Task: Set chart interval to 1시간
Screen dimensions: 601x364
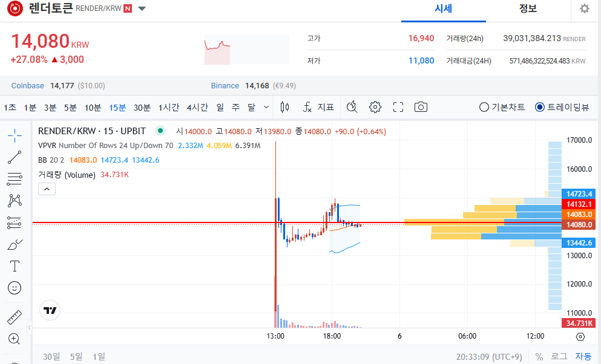Action: 169,108
